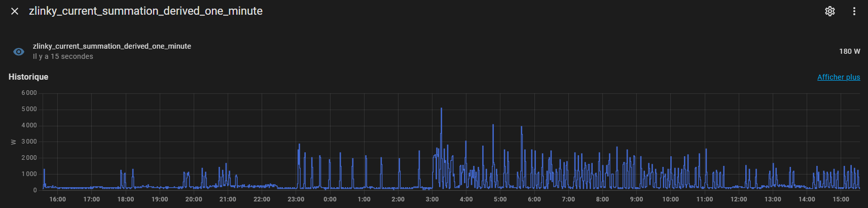Screen dimensions: 868x208
Task: Click 'Il y a 15 secondes' timestamp
Action: [63, 56]
